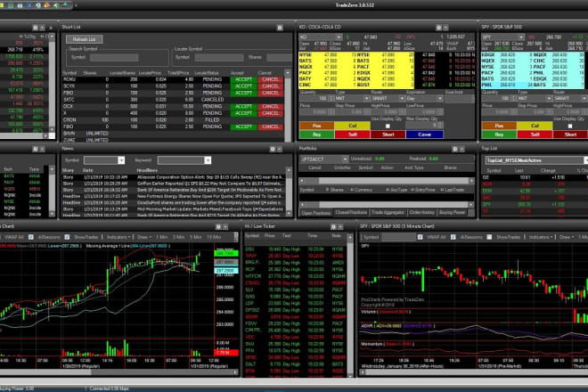588x392 pixels.
Task: Click the Portfolio orders horizontal scrollbar
Action: (x=387, y=181)
